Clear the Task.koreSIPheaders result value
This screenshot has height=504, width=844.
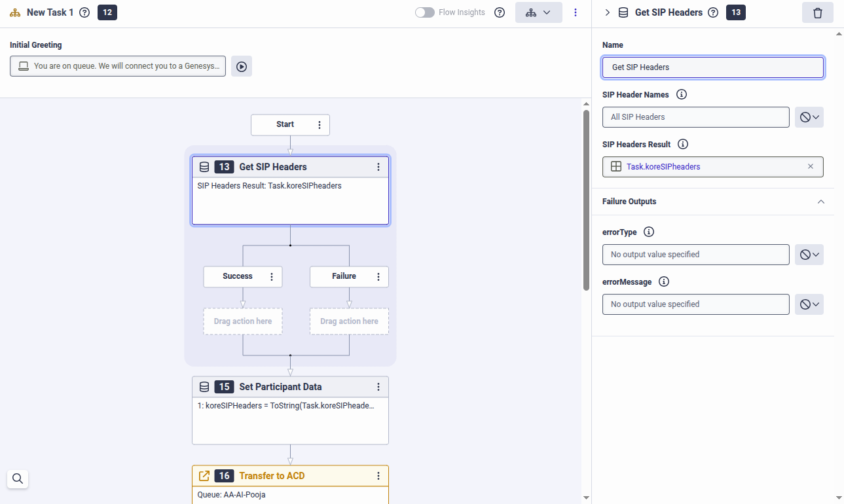click(811, 167)
